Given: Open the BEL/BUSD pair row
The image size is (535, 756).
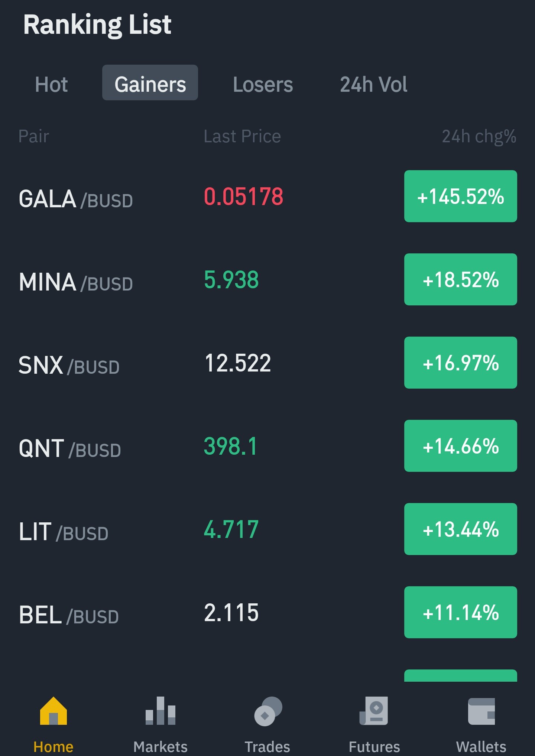Looking at the screenshot, I should [267, 612].
